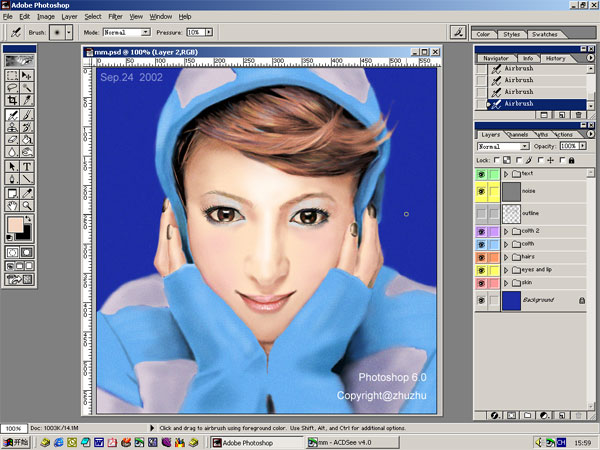Hide the hairs layer set
Image resolution: width=600 pixels, height=450 pixels.
click(481, 257)
